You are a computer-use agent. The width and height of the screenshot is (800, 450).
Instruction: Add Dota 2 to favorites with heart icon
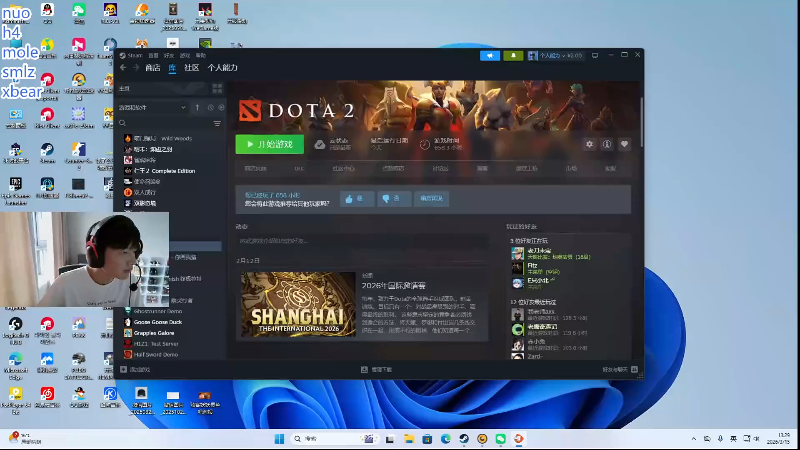pos(624,144)
